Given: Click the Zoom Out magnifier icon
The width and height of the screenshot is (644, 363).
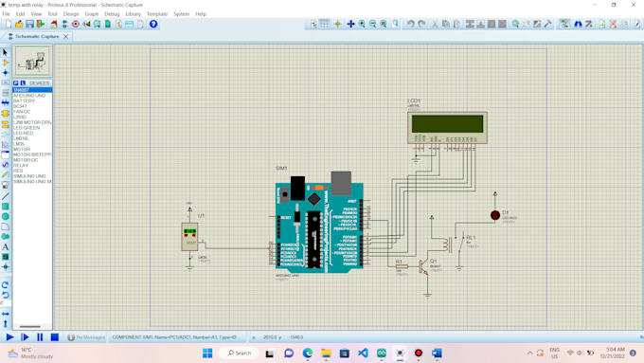Looking at the screenshot, I should point(372,25).
